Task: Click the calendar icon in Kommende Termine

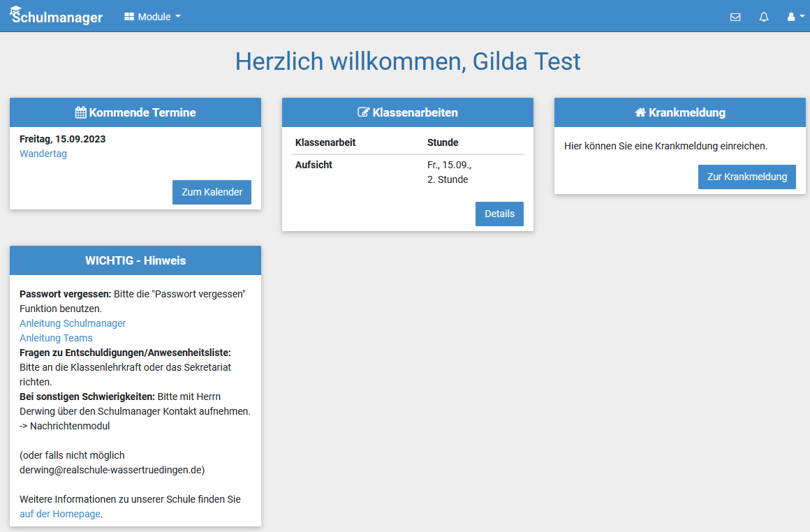Action: pos(80,112)
